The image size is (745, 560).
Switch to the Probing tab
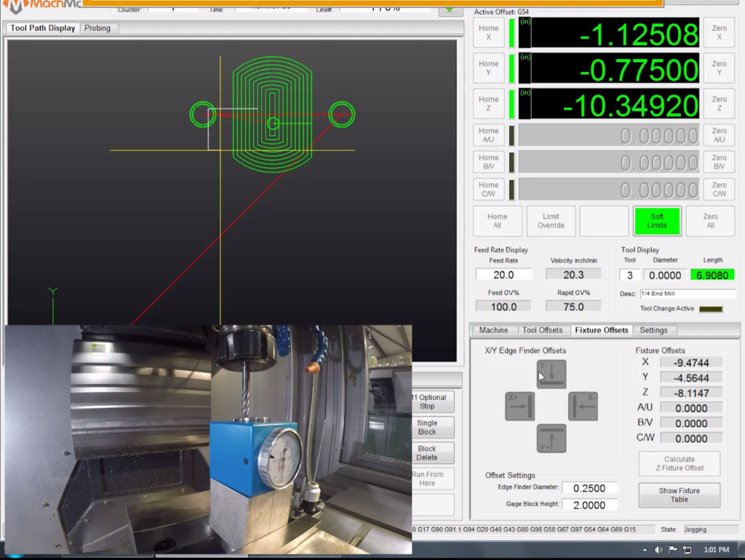point(98,28)
